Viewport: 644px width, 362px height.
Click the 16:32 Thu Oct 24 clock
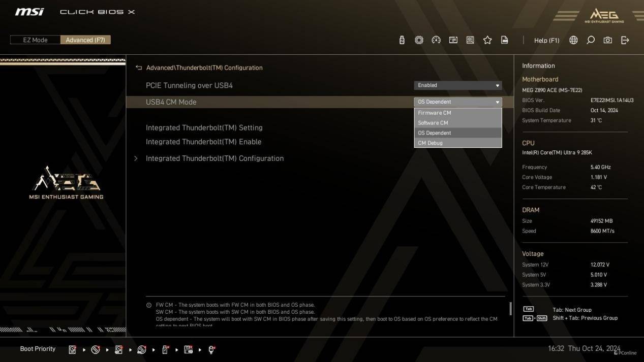click(584, 349)
